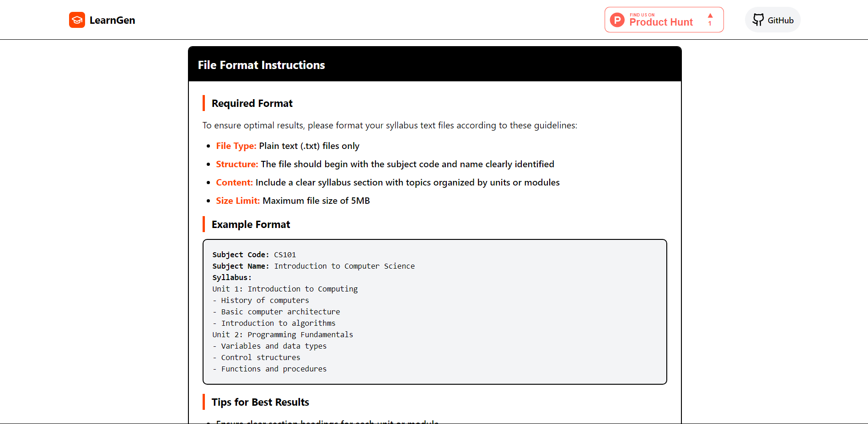This screenshot has height=424, width=868.
Task: Click Unit 1 Introduction to Computing line
Action: tap(285, 289)
